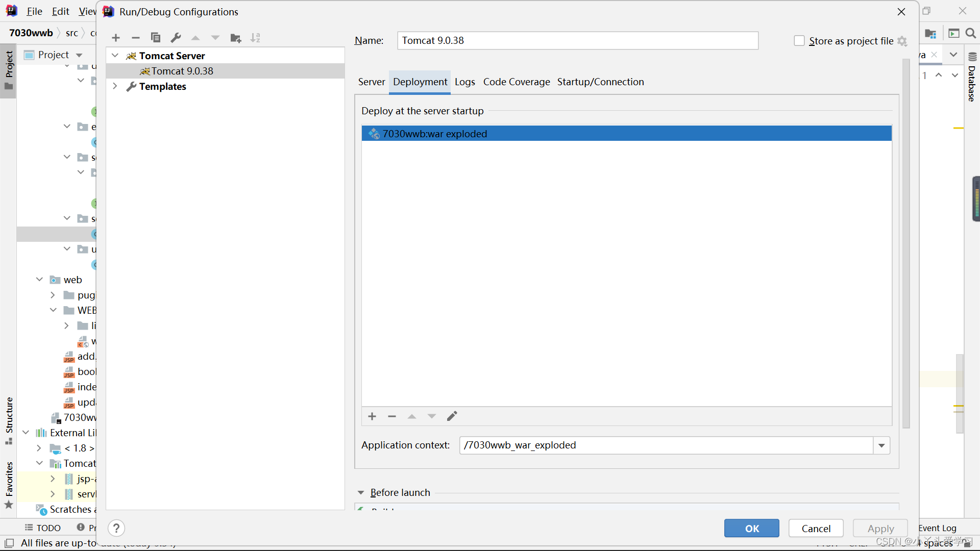Viewport: 980px width, 551px height.
Task: Open Project view dropdown arrow
Action: [79, 55]
